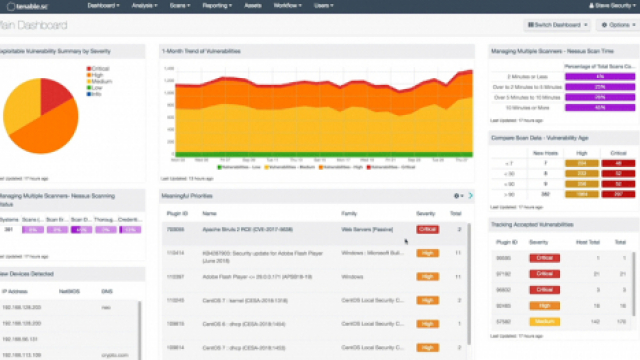This screenshot has width=640, height=360.
Task: Expand the Analysis dropdown menu
Action: pos(144,6)
